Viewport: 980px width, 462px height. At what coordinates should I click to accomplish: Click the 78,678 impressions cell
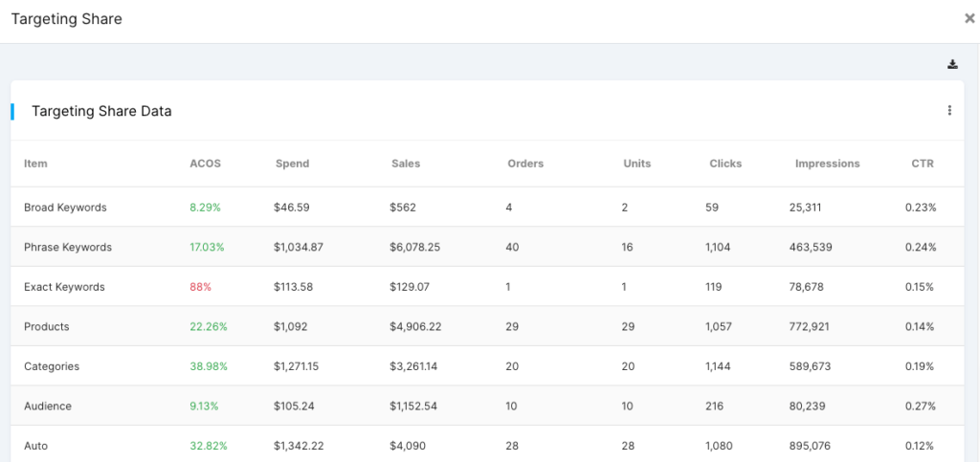[806, 287]
